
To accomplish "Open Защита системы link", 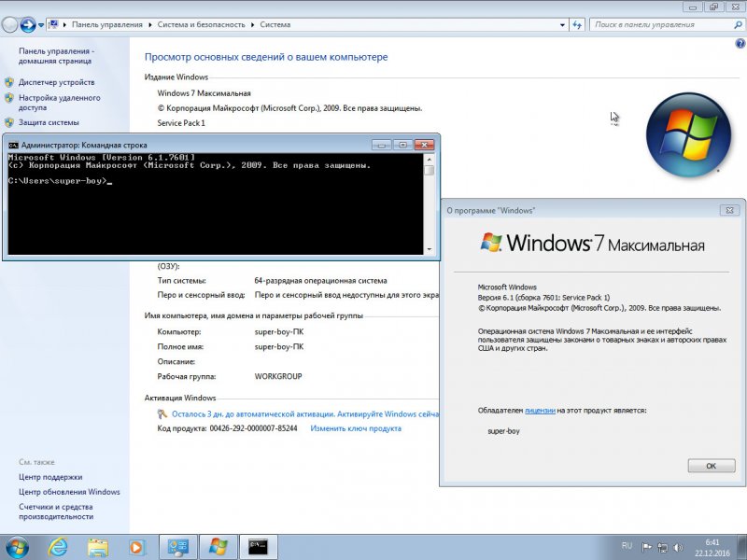I will [49, 122].
